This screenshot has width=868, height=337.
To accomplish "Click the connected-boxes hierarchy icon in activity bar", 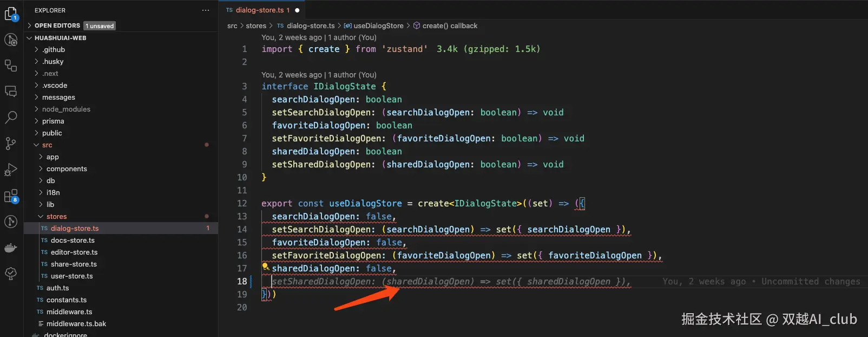I will click(x=11, y=66).
